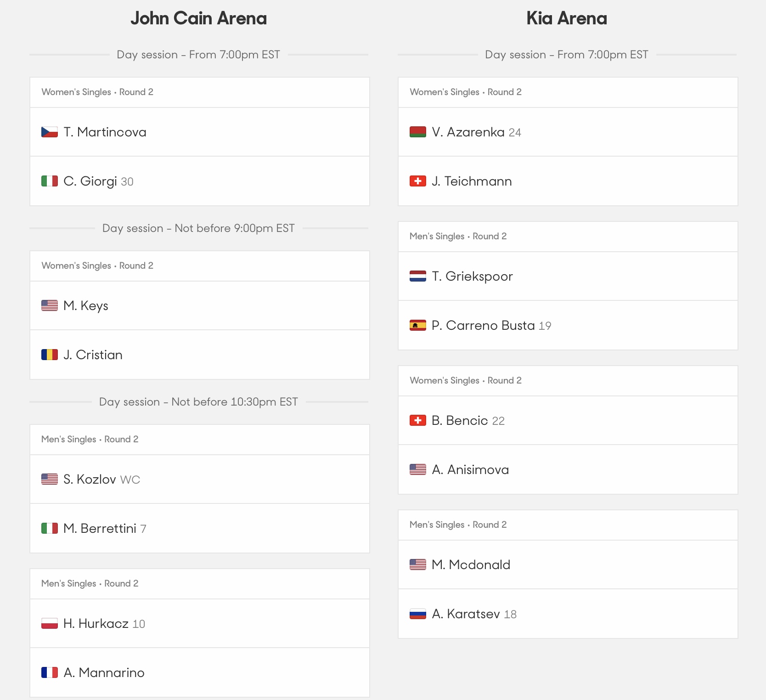Open B. Bencic player profile
The image size is (766, 700).
[x=460, y=420]
